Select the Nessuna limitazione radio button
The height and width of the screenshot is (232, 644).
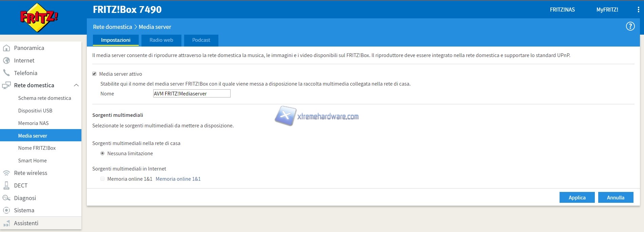[x=102, y=154]
